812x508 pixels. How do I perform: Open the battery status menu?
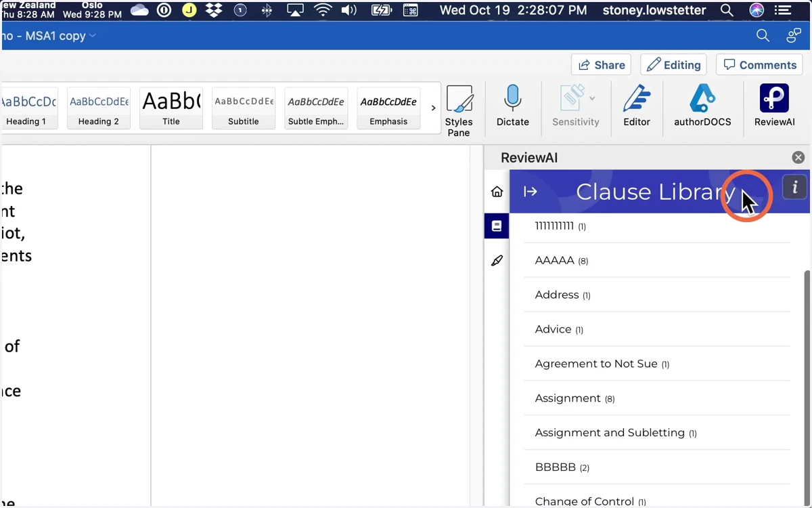(x=382, y=10)
